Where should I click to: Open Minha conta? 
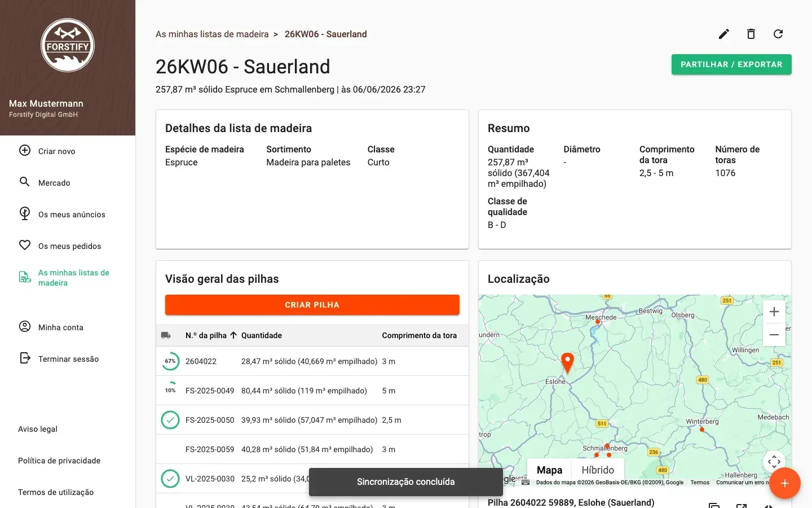[68, 327]
